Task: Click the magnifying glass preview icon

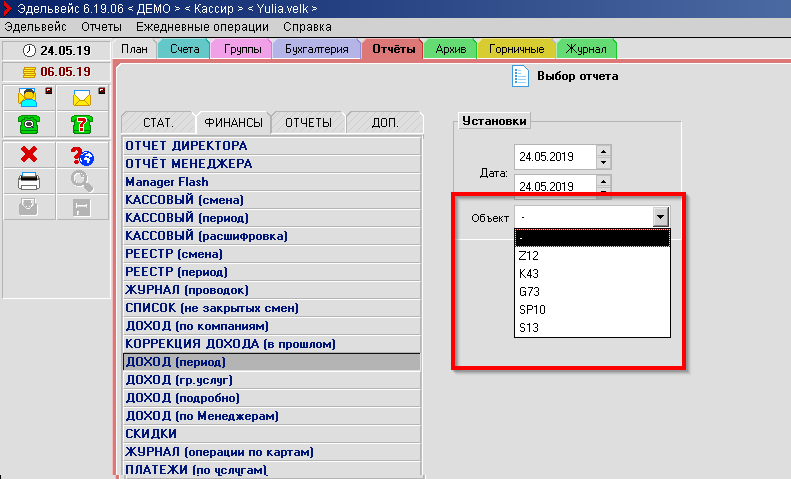Action: [x=82, y=181]
